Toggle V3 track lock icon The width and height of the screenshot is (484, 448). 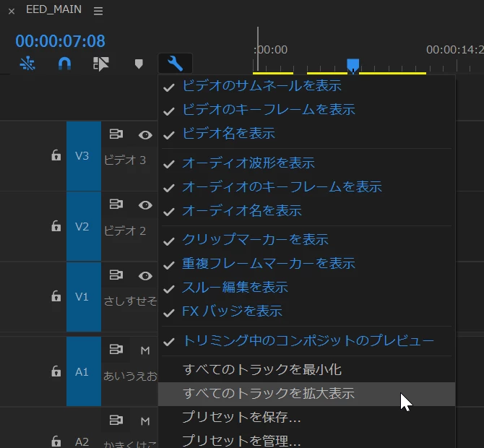[x=56, y=155]
